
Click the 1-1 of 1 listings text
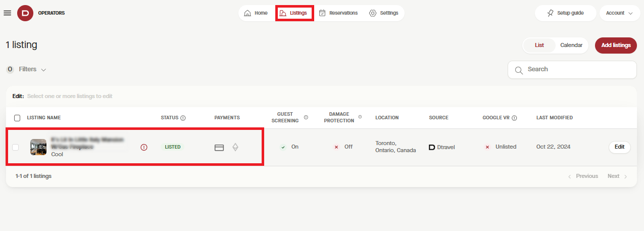click(x=33, y=176)
